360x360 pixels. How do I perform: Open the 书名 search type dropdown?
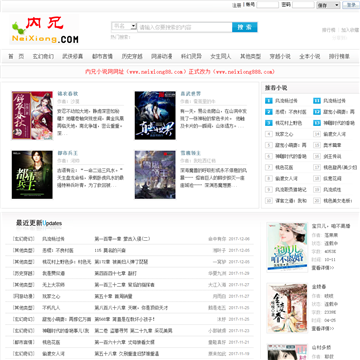pyautogui.click(x=124, y=26)
